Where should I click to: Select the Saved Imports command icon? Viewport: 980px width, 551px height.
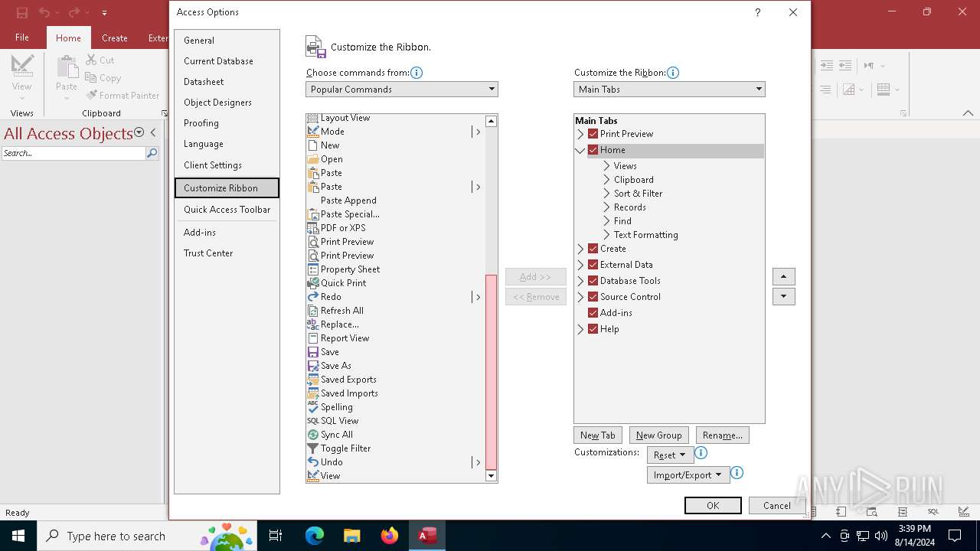312,393
